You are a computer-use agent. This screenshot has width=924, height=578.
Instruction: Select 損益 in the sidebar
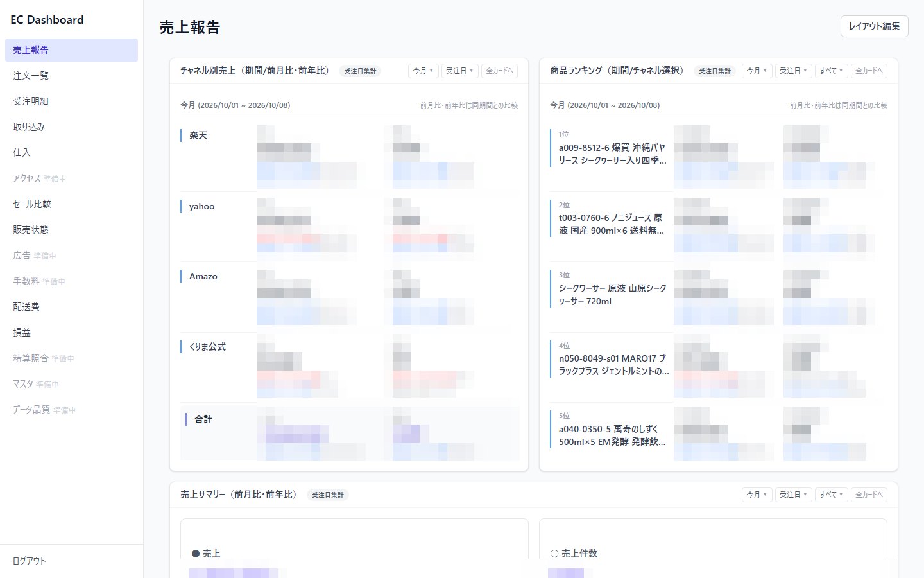[x=71, y=333]
